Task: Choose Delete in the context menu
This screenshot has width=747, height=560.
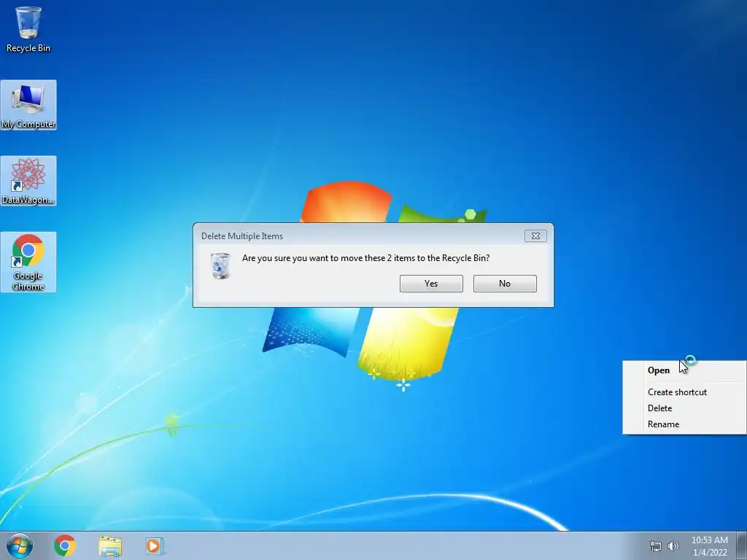Action: click(x=684, y=408)
